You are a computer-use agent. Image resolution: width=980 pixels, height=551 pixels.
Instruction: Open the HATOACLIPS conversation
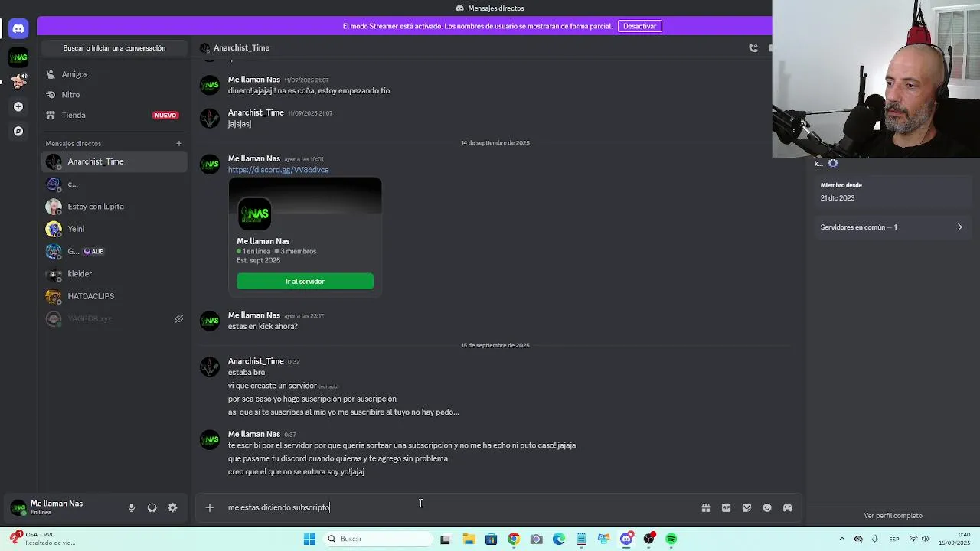(x=114, y=296)
